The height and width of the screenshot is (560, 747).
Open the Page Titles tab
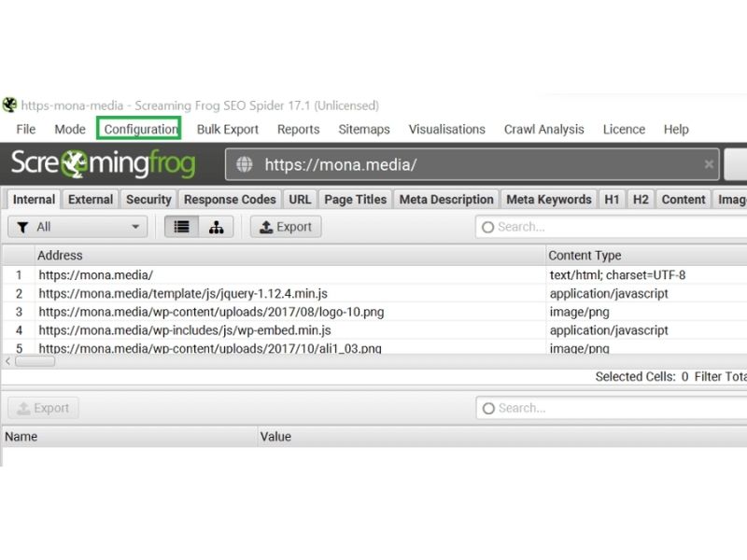pos(356,199)
